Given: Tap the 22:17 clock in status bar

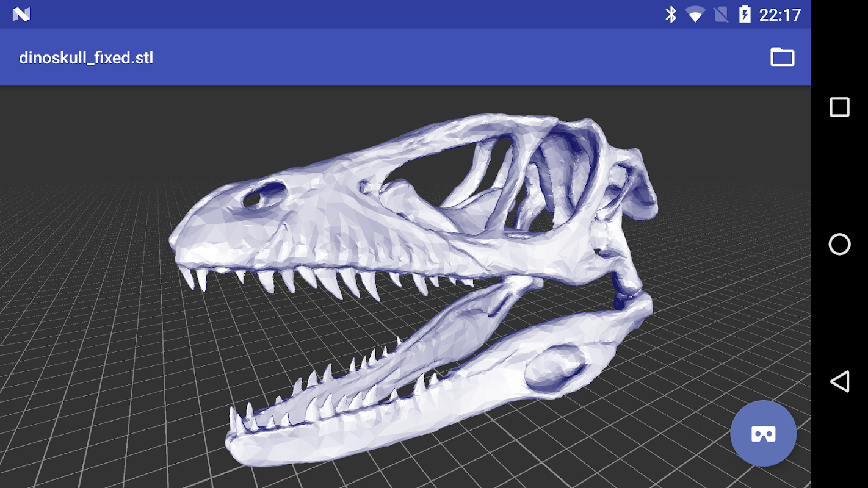Looking at the screenshot, I should 779,15.
